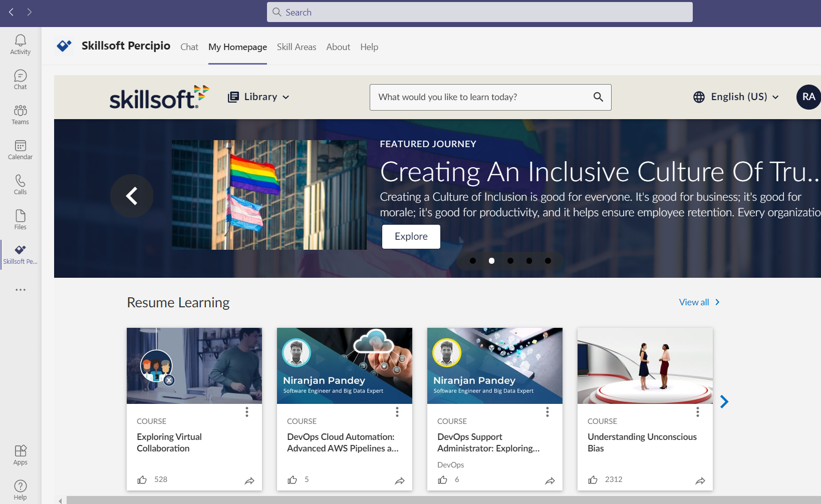The height and width of the screenshot is (504, 821).
Task: Select the Teams icon in the sidebar
Action: pos(20,114)
